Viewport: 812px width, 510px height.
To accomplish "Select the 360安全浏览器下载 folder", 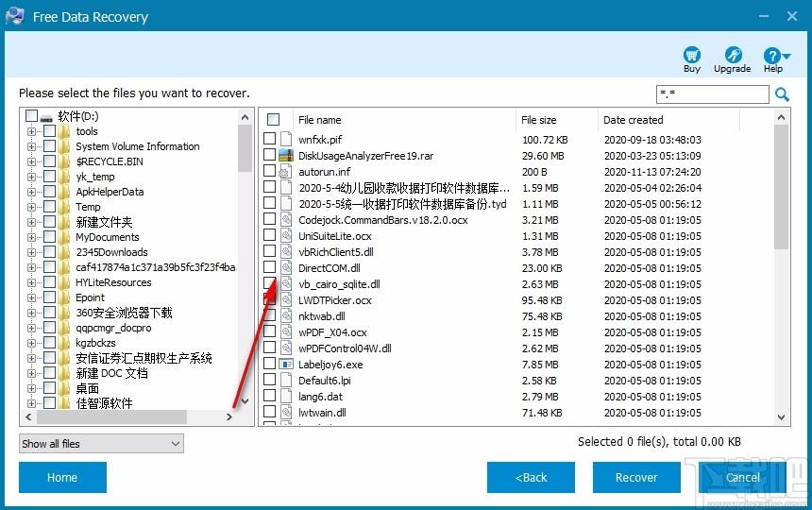I will tap(124, 313).
